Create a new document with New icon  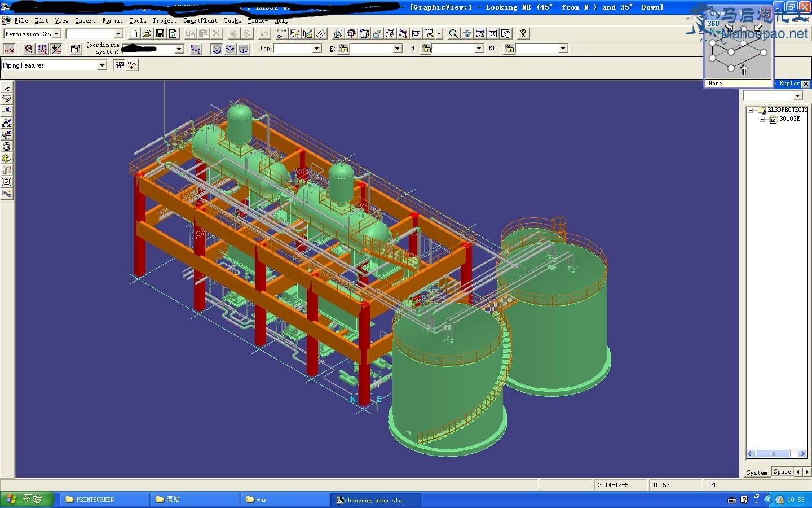click(134, 34)
